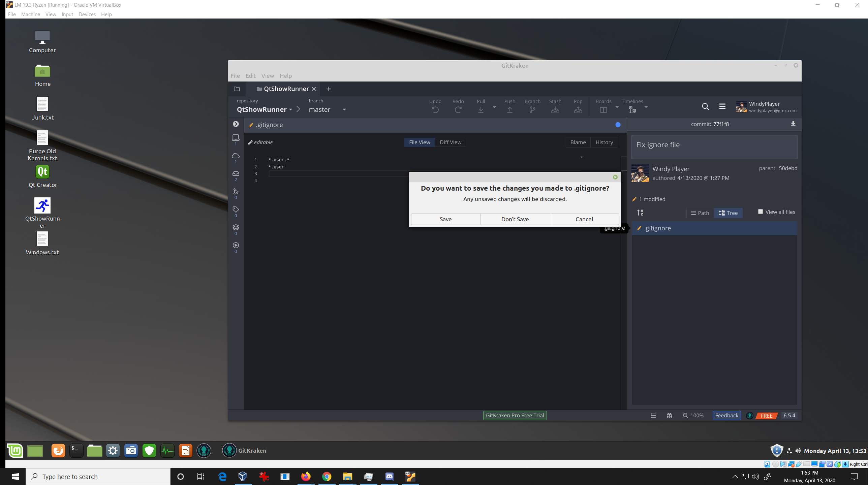
Task: Open the search icon in GitKraken
Action: 705,106
